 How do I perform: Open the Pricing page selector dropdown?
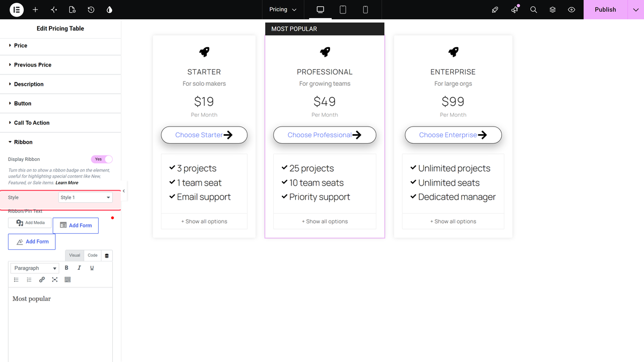click(283, 10)
